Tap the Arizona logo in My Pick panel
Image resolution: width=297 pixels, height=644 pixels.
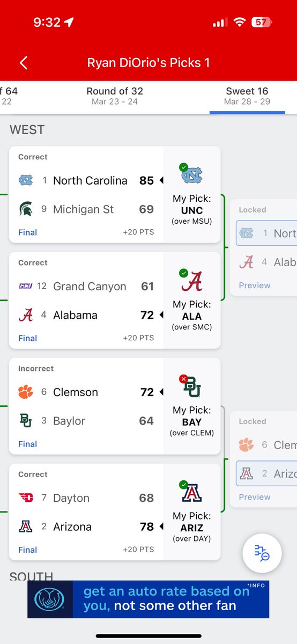coord(191,492)
